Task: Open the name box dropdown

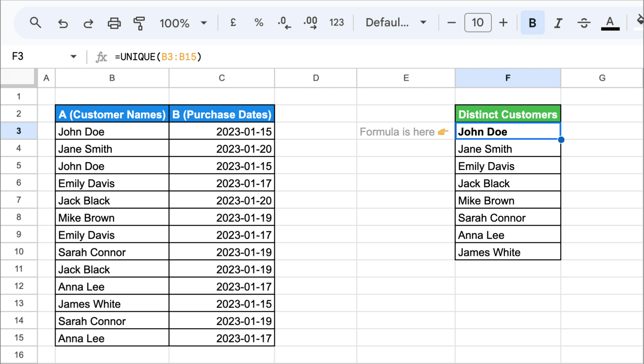Action: click(73, 56)
